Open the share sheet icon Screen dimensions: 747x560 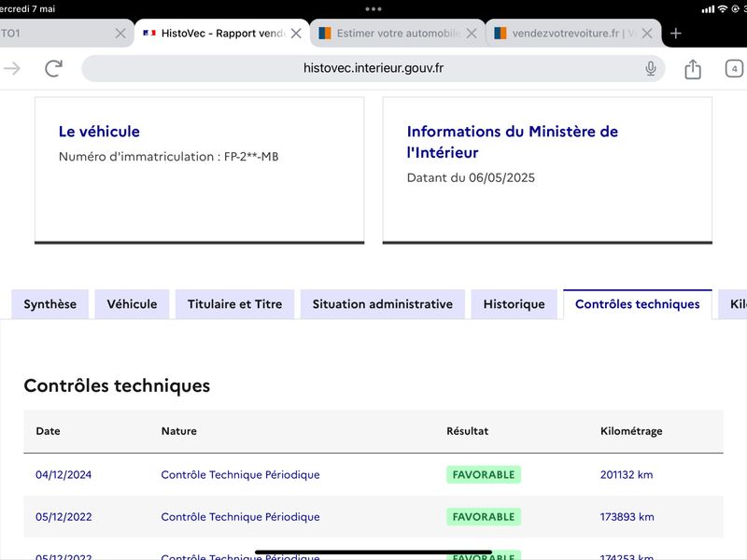[693, 69]
